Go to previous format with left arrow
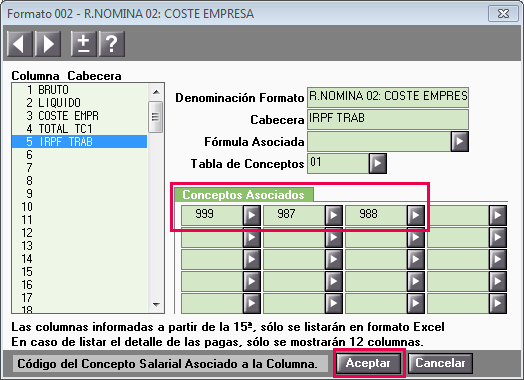The height and width of the screenshot is (380, 524). [20, 44]
